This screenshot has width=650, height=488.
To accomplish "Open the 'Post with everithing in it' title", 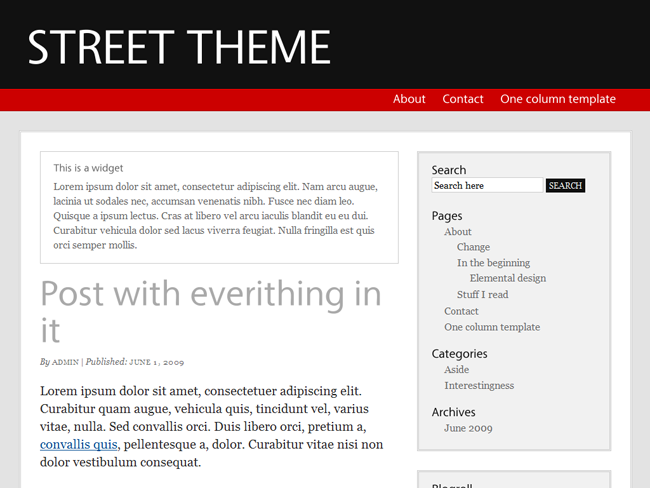I will [211, 311].
